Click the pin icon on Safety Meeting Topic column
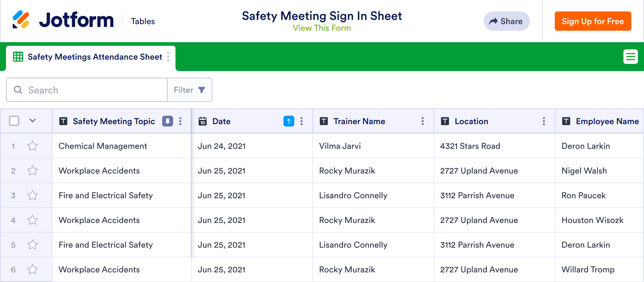 coord(168,121)
